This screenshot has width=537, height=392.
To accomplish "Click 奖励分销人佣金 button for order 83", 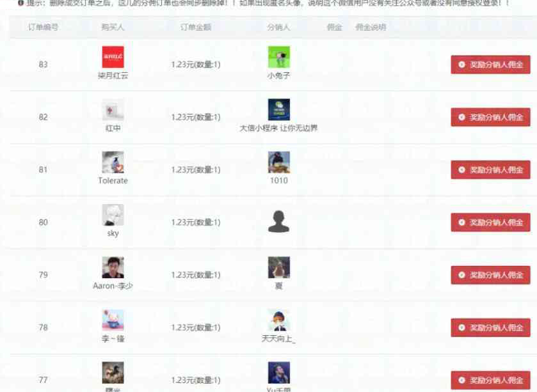I will point(490,65).
